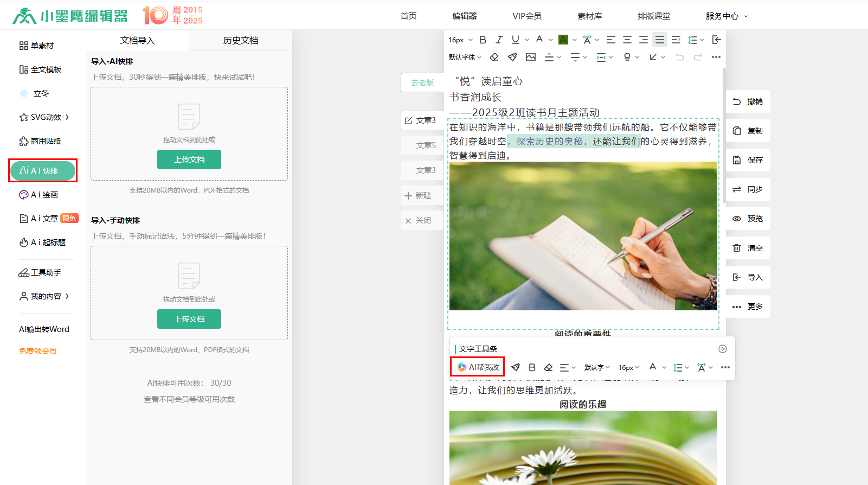Image resolution: width=868 pixels, height=485 pixels.
Task: Click the lightbulb icon in the top toolbar
Action: [x=627, y=57]
